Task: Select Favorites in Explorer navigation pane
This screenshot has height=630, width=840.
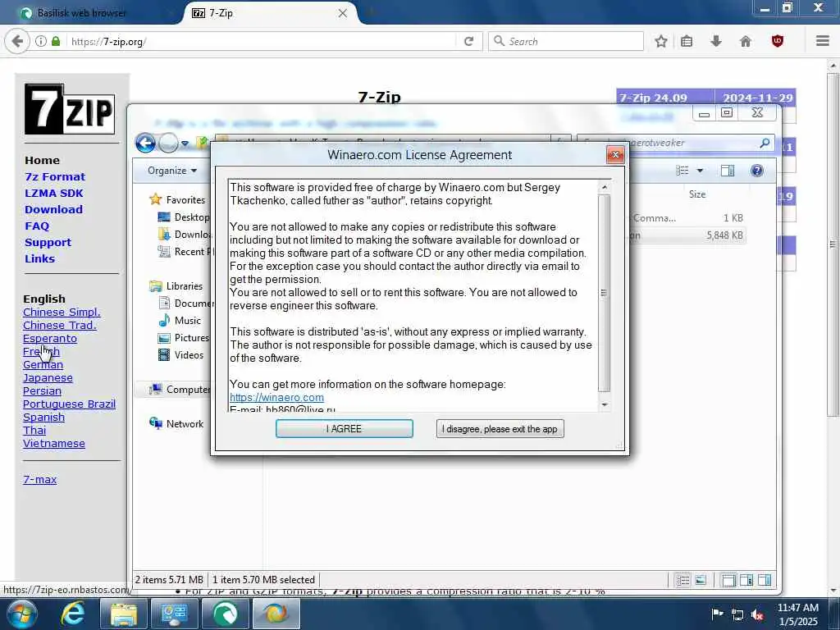Action: click(x=185, y=200)
